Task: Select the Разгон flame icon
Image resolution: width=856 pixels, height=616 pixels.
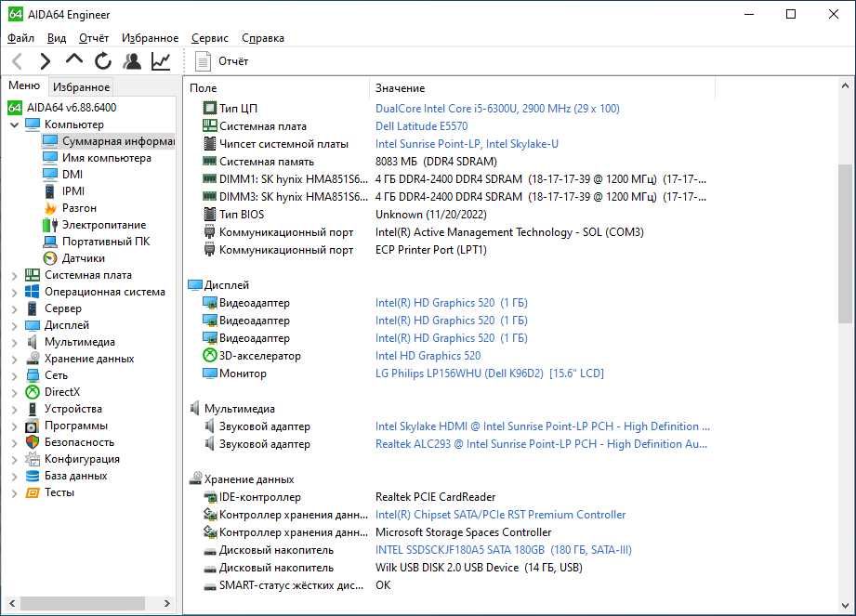Action: (50, 208)
